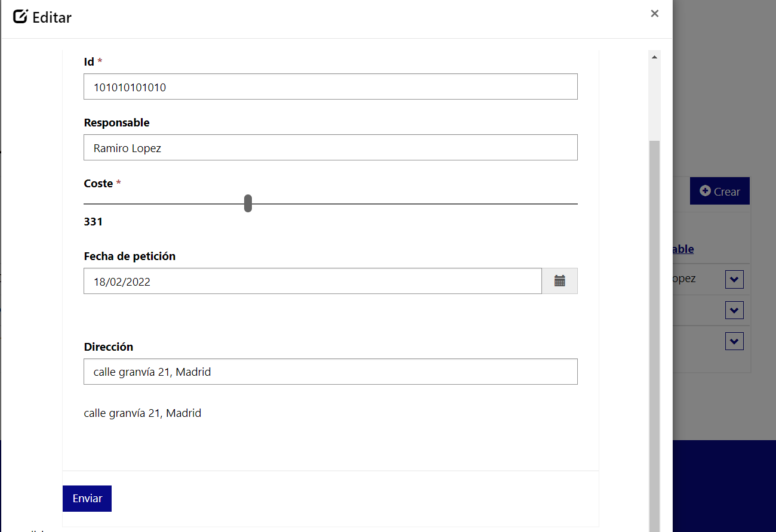
Task: Focus the Id input with 101010101010
Action: point(330,86)
